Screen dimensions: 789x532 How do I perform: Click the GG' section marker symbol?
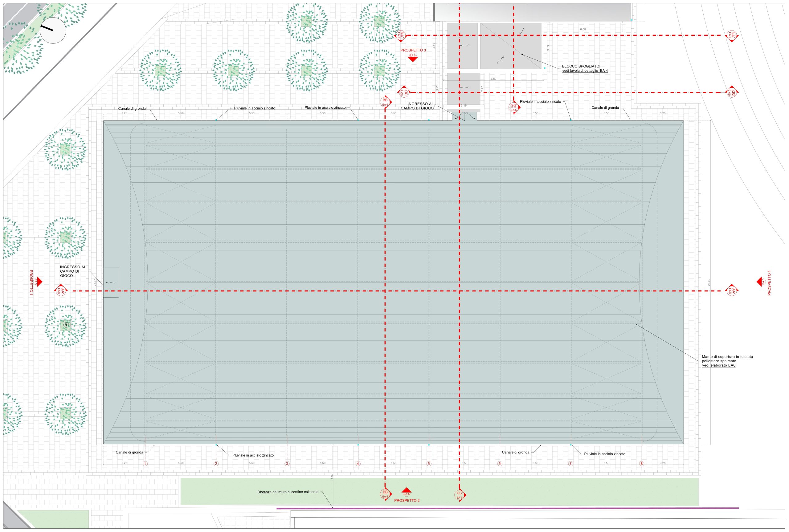pyautogui.click(x=514, y=108)
